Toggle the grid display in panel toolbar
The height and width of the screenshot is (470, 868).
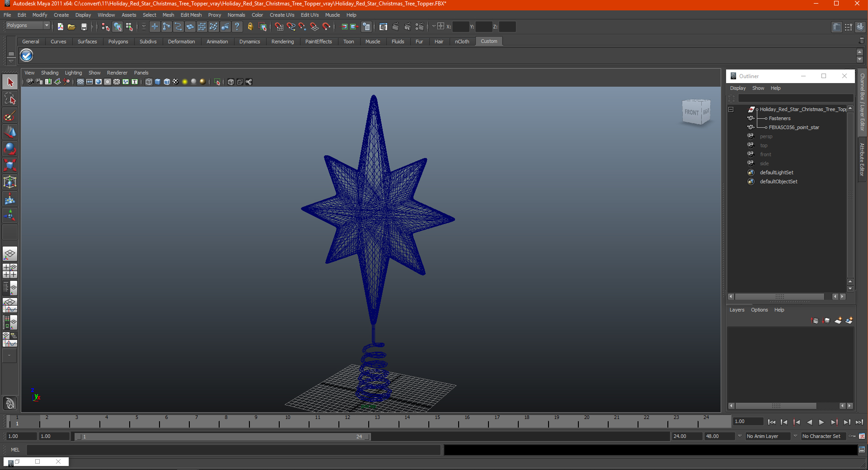pyautogui.click(x=80, y=82)
